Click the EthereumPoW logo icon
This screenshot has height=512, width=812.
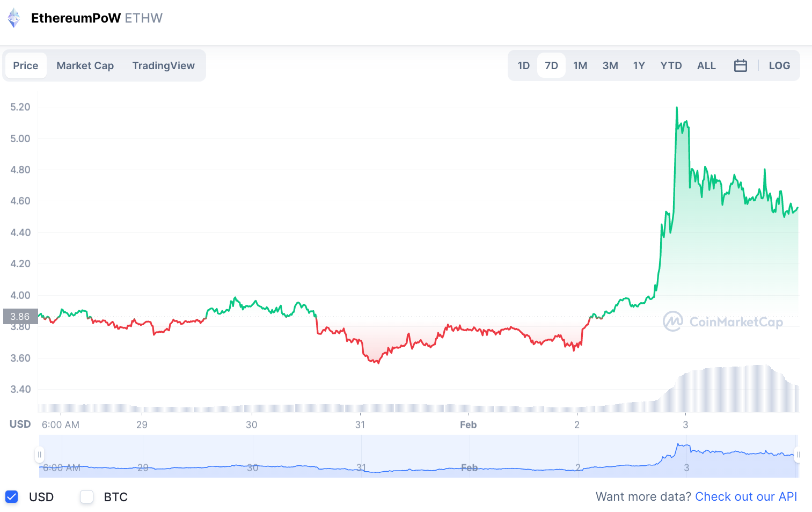point(14,18)
